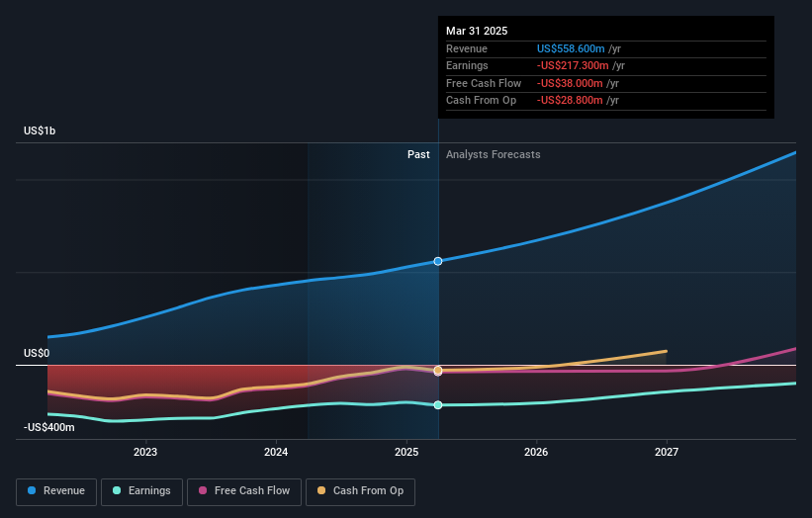Toggle the Revenue legend button

tap(56, 491)
